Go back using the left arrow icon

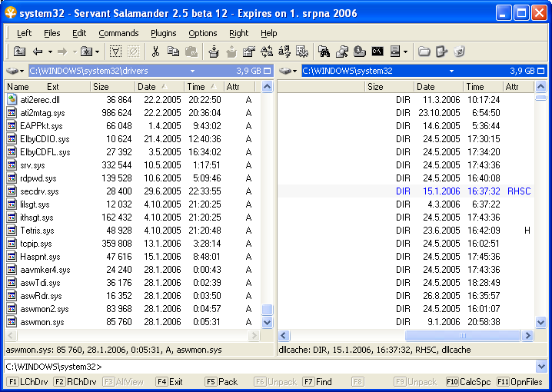click(38, 51)
